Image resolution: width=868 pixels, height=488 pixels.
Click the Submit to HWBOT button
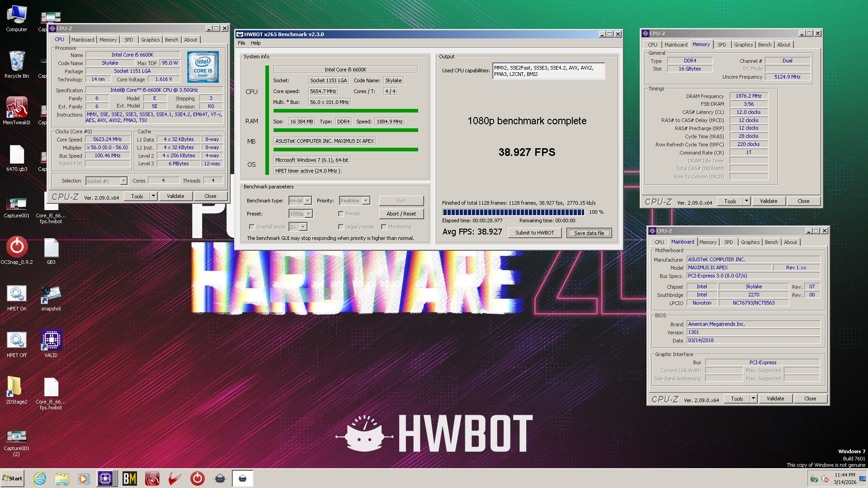click(x=534, y=233)
